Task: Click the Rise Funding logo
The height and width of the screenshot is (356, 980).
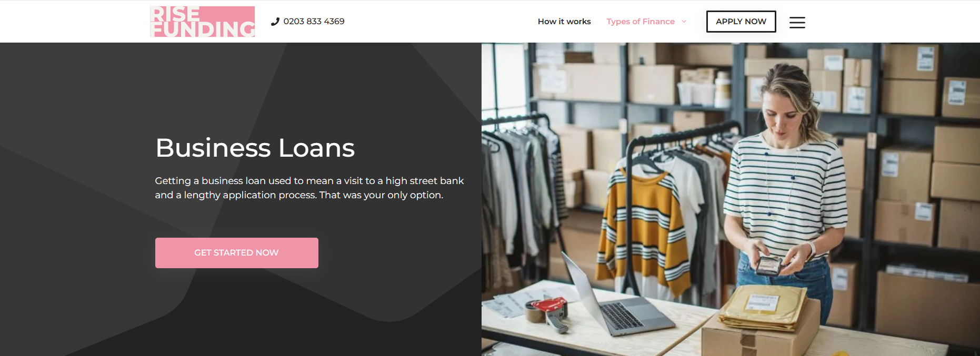Action: click(203, 22)
